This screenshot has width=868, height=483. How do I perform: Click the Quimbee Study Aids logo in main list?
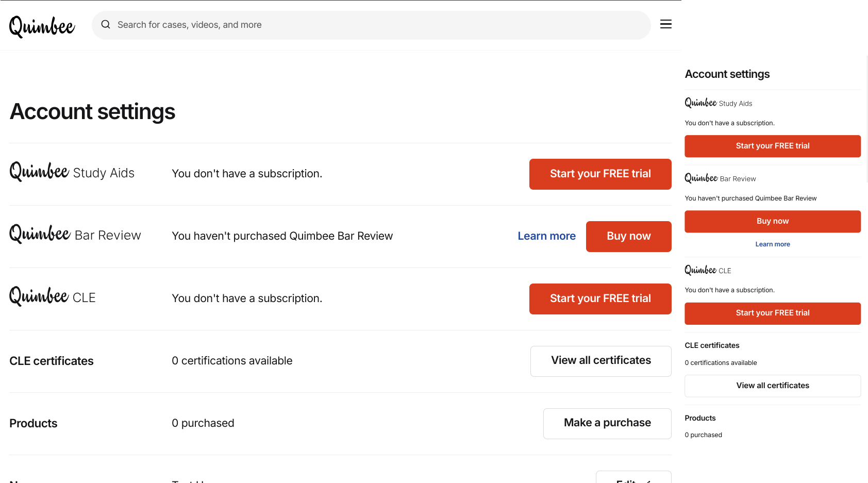72,172
